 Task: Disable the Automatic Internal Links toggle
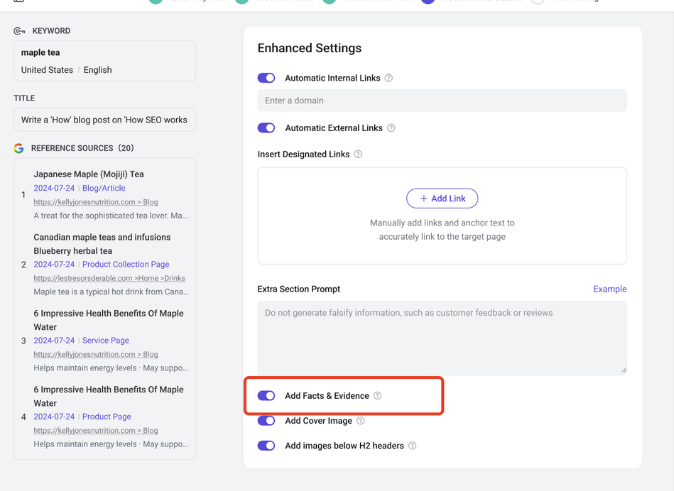coord(266,78)
